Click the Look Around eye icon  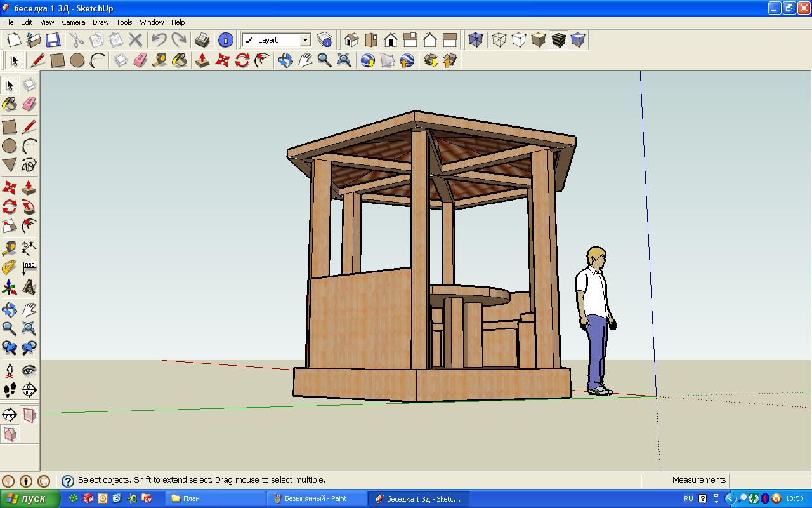coord(29,370)
